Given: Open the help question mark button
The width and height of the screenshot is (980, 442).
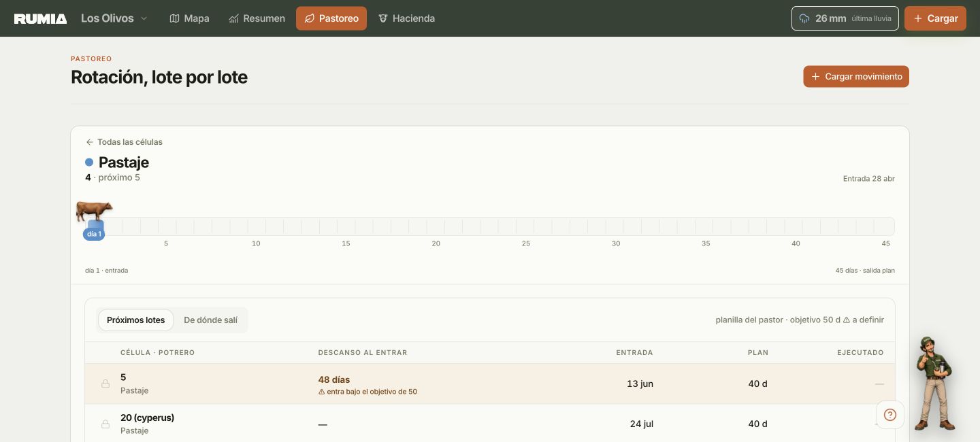Looking at the screenshot, I should tap(890, 415).
